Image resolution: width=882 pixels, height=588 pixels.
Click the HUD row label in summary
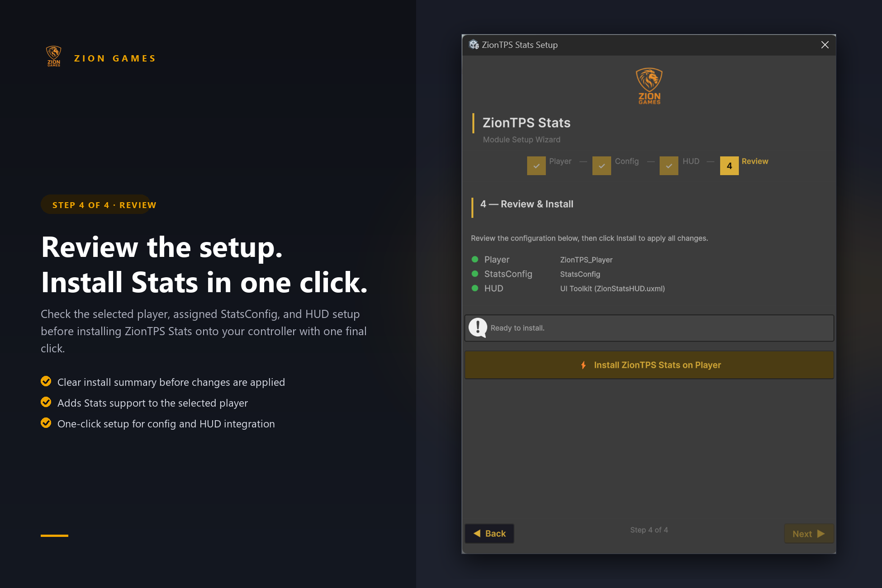click(493, 289)
